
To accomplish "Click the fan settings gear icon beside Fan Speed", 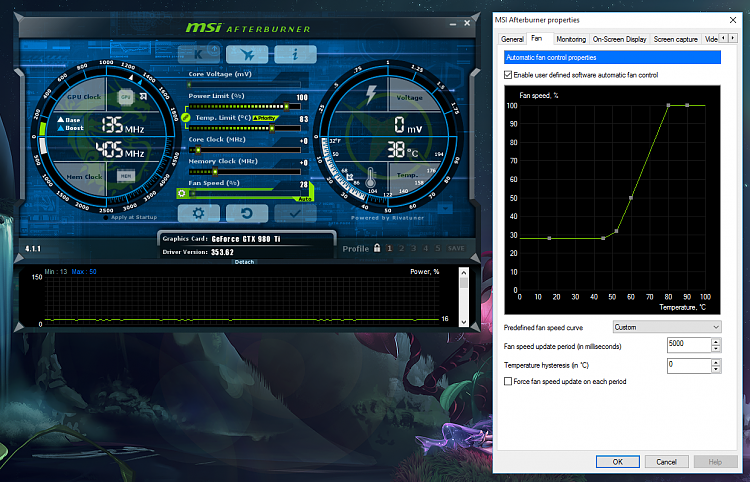I will (182, 193).
